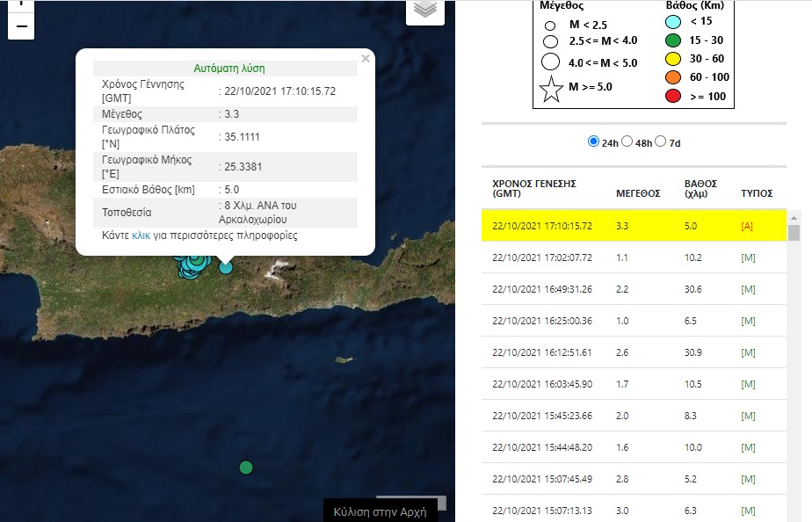Select the 48h time range radio
The width and height of the screenshot is (812, 522).
[627, 142]
